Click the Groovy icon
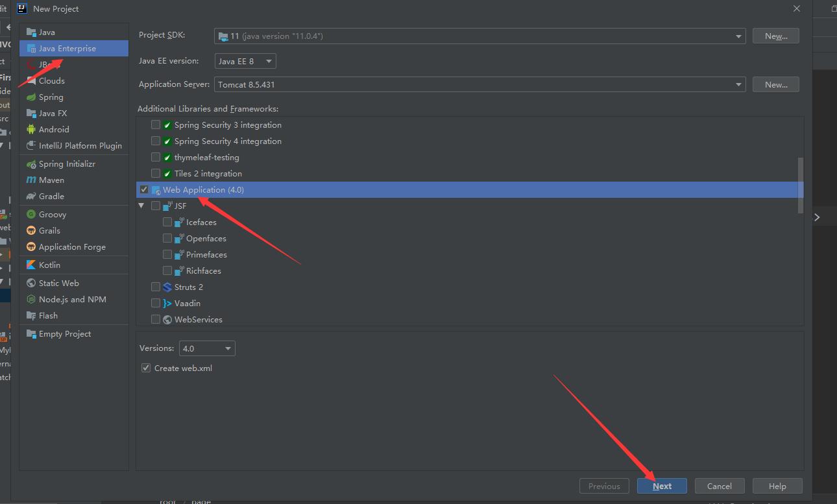 31,214
